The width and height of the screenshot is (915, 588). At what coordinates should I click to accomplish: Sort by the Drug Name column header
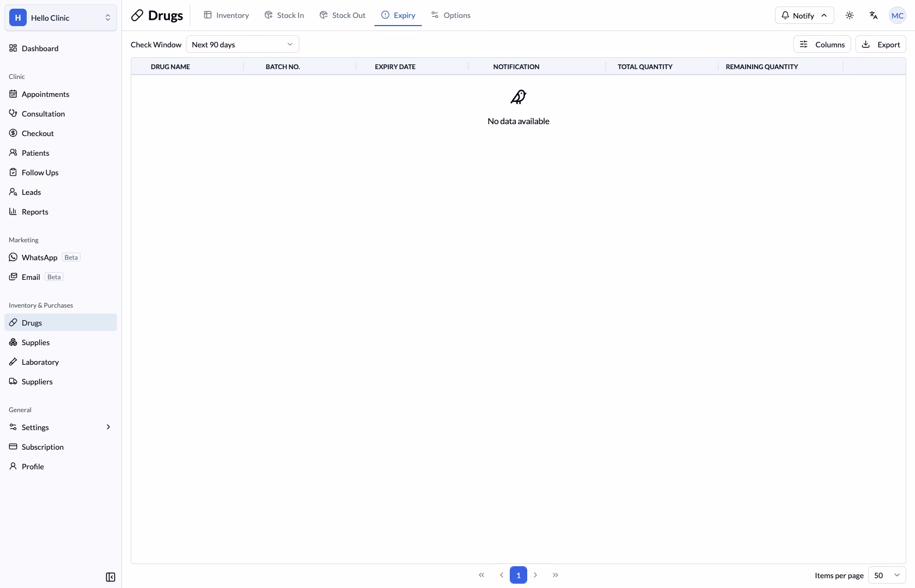170,67
